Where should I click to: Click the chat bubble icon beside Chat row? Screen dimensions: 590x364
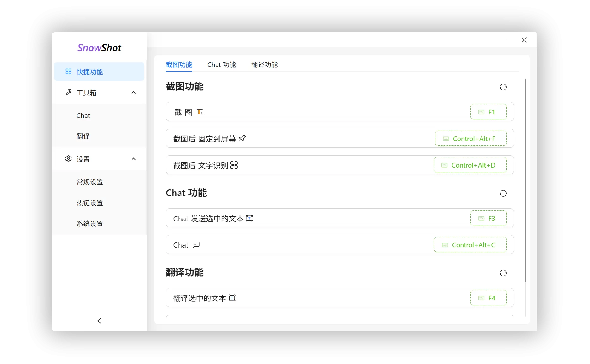pos(196,244)
